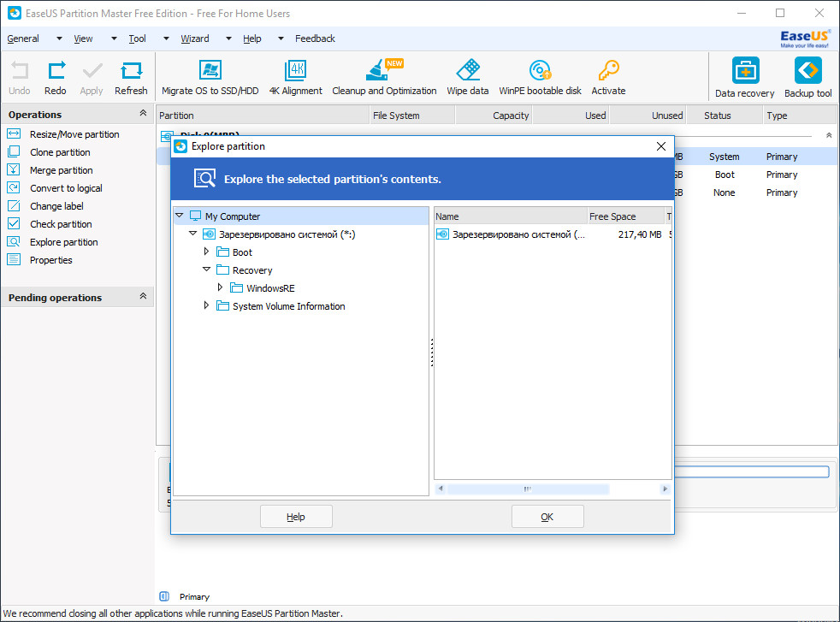
Task: Open the Wizard menu
Action: 195,39
